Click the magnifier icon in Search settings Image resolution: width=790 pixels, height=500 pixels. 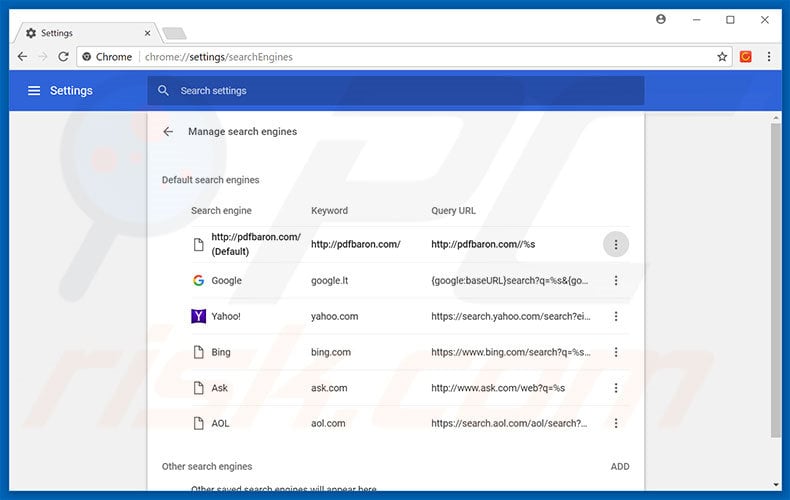pos(163,91)
